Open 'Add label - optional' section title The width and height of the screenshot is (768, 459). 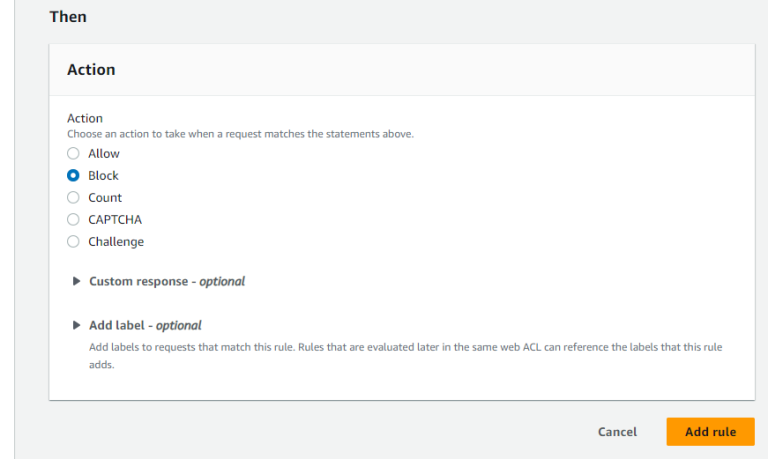(145, 326)
